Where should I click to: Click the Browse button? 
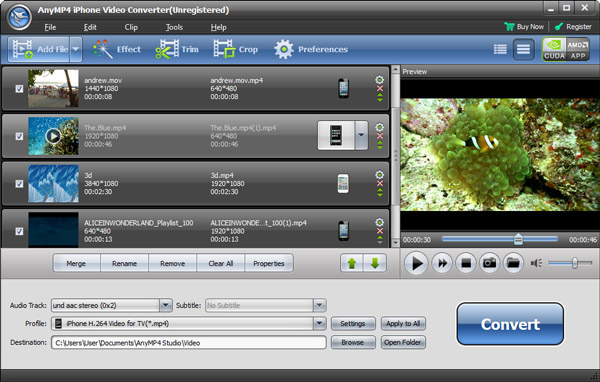[353, 342]
